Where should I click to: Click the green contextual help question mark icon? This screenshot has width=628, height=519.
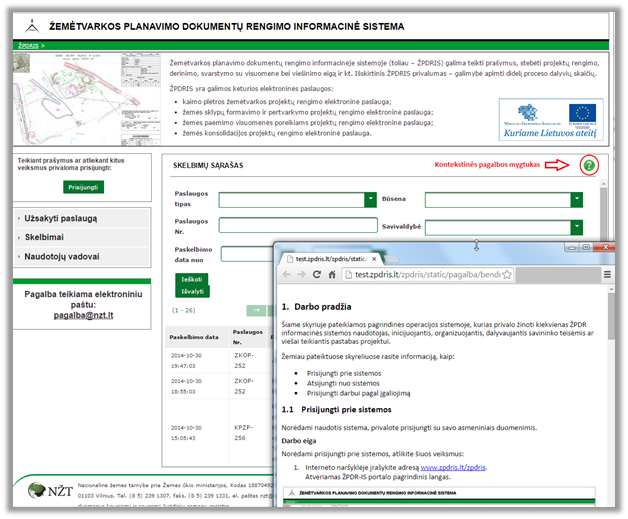coord(589,165)
